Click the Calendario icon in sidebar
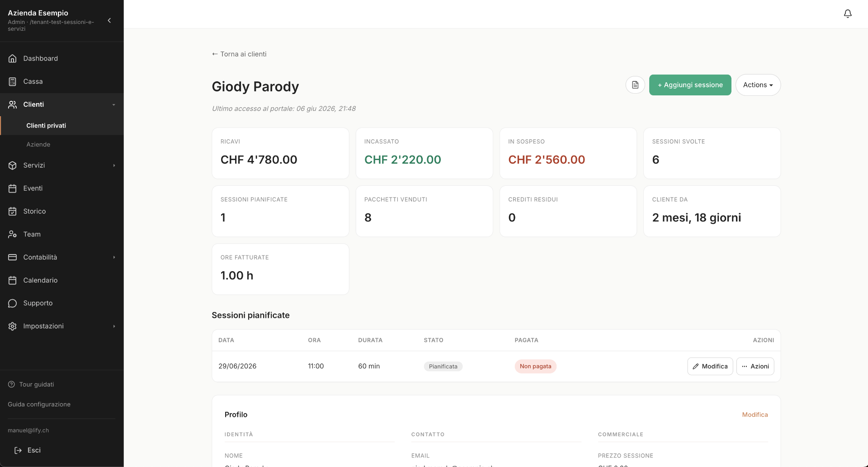The width and height of the screenshot is (868, 467). click(13, 280)
